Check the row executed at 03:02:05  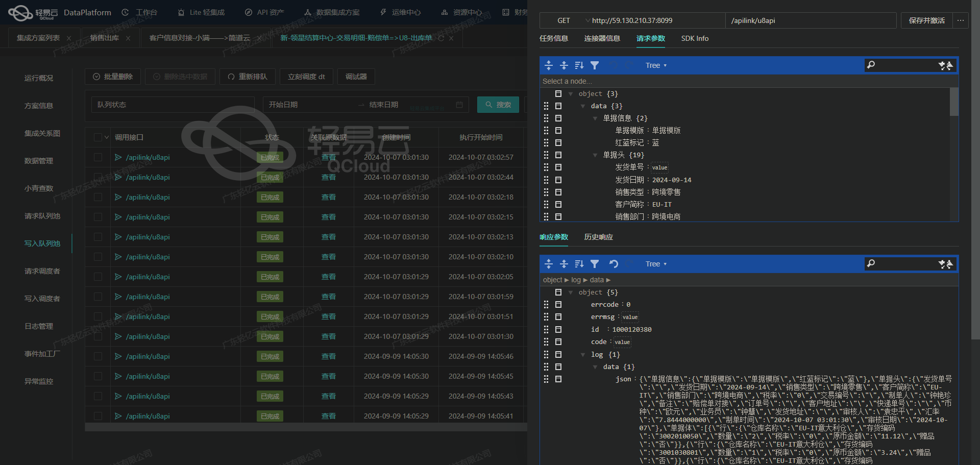[x=98, y=277]
